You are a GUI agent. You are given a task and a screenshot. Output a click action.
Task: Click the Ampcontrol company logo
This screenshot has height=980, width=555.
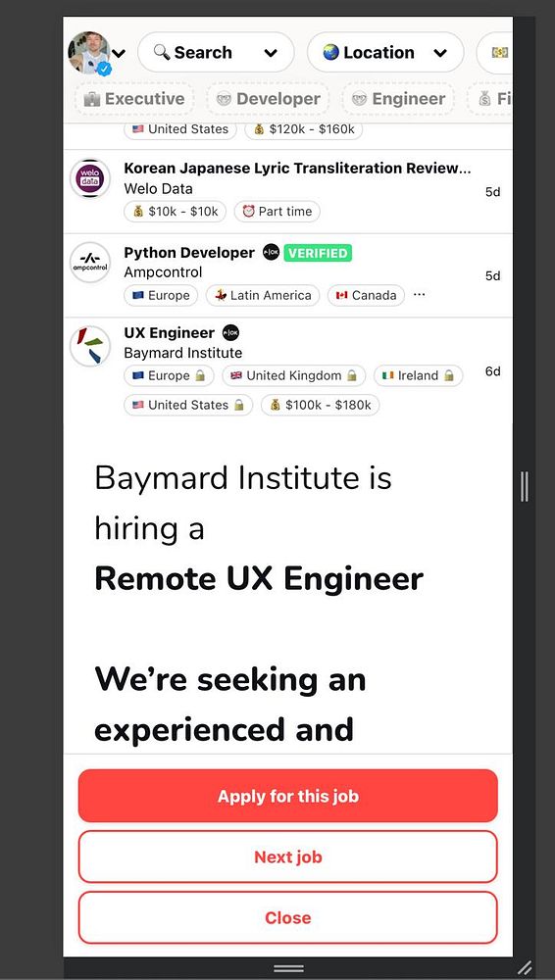pyautogui.click(x=90, y=263)
